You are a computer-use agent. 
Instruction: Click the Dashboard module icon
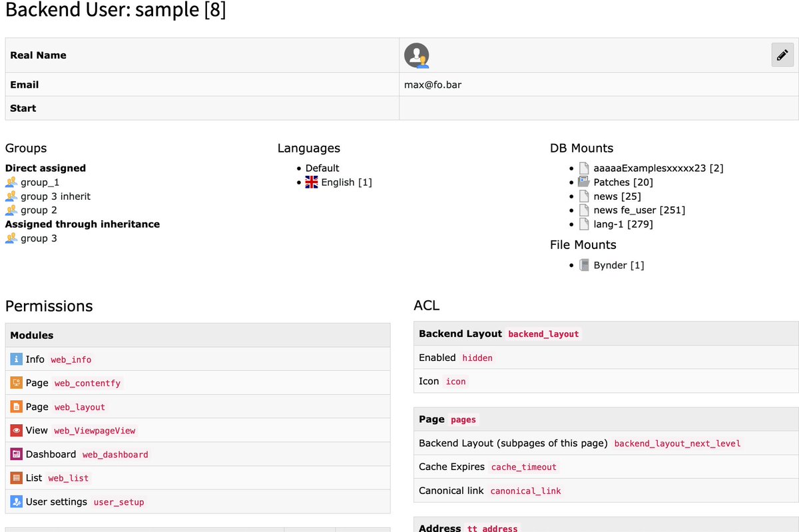17,454
